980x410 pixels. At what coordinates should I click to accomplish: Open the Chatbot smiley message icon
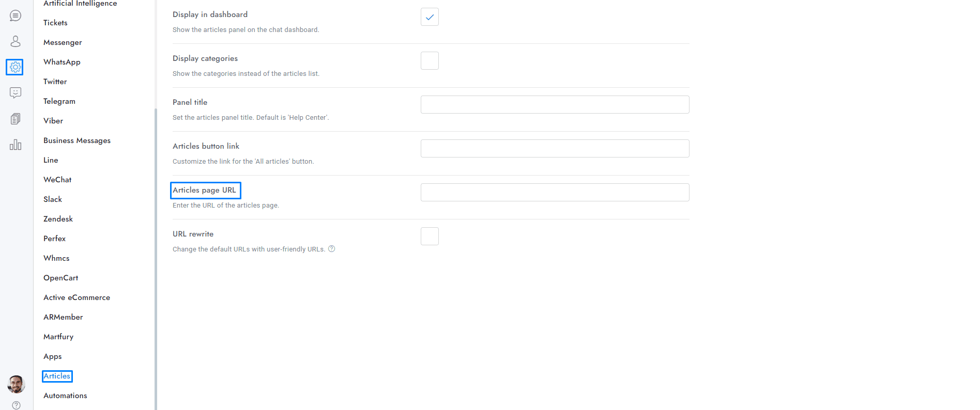click(x=16, y=93)
